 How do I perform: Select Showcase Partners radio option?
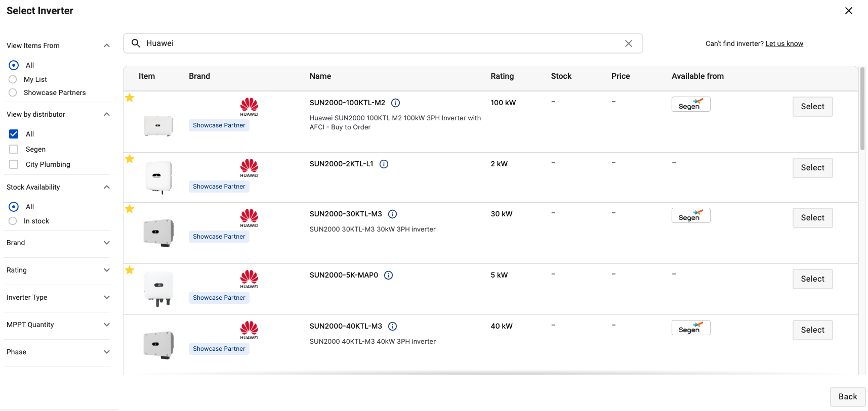(13, 93)
